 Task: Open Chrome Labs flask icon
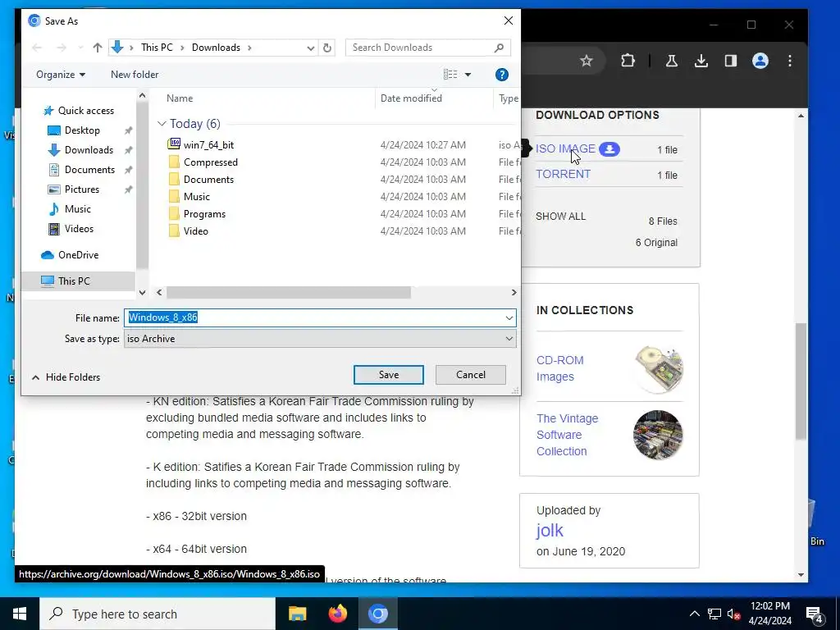[x=671, y=61]
